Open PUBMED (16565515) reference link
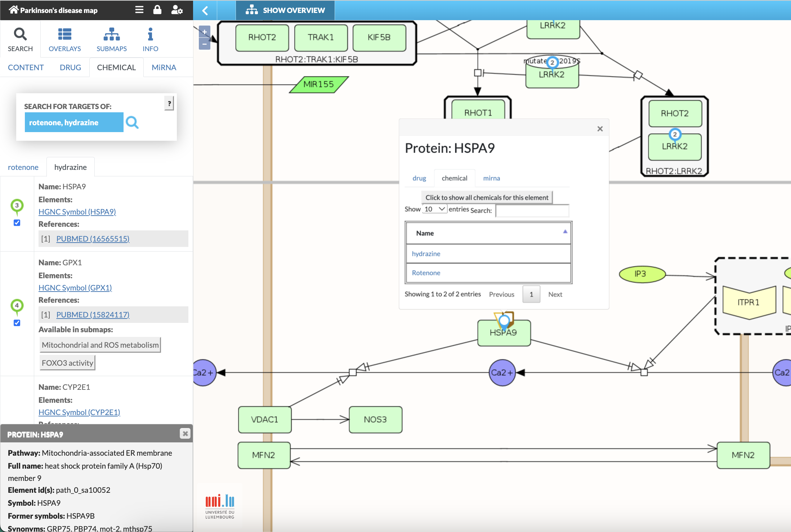Image resolution: width=791 pixels, height=532 pixels. (x=93, y=239)
